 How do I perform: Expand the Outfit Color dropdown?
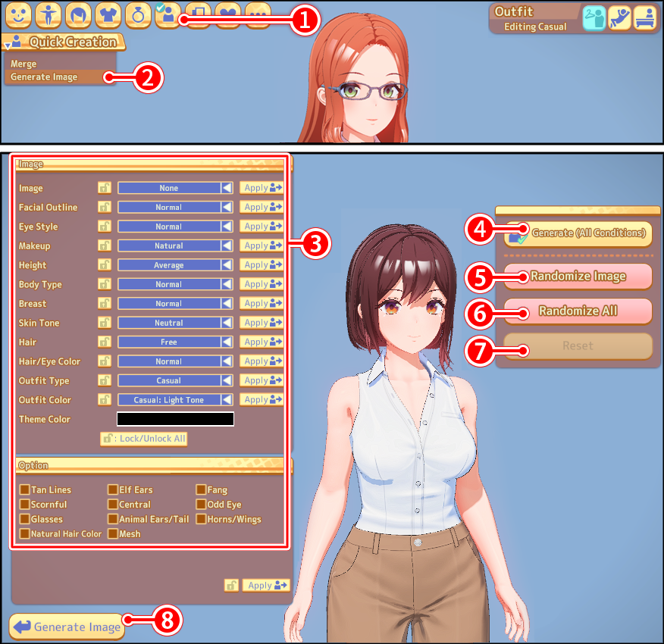[175, 400]
